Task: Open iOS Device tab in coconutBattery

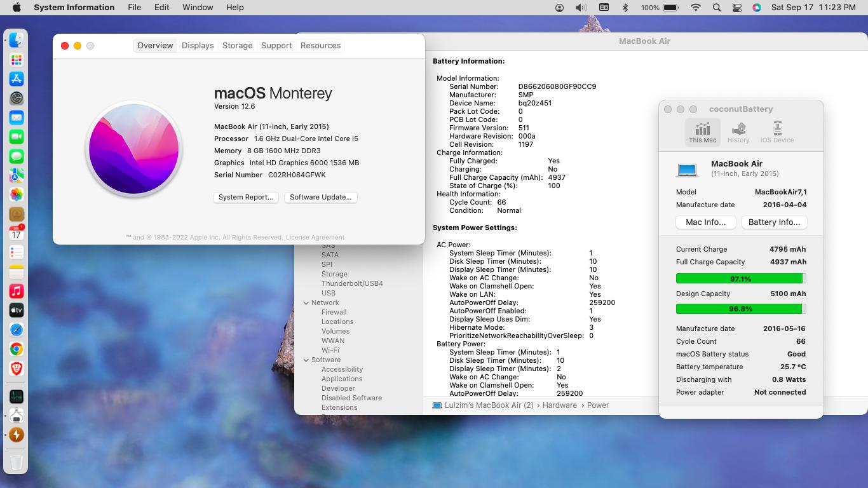Action: 777,132
